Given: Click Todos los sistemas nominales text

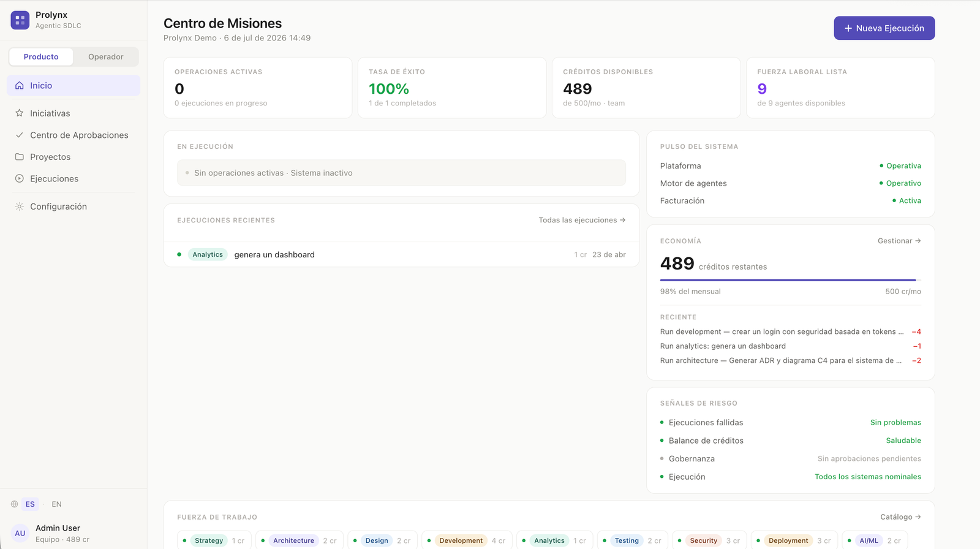Looking at the screenshot, I should click(867, 477).
